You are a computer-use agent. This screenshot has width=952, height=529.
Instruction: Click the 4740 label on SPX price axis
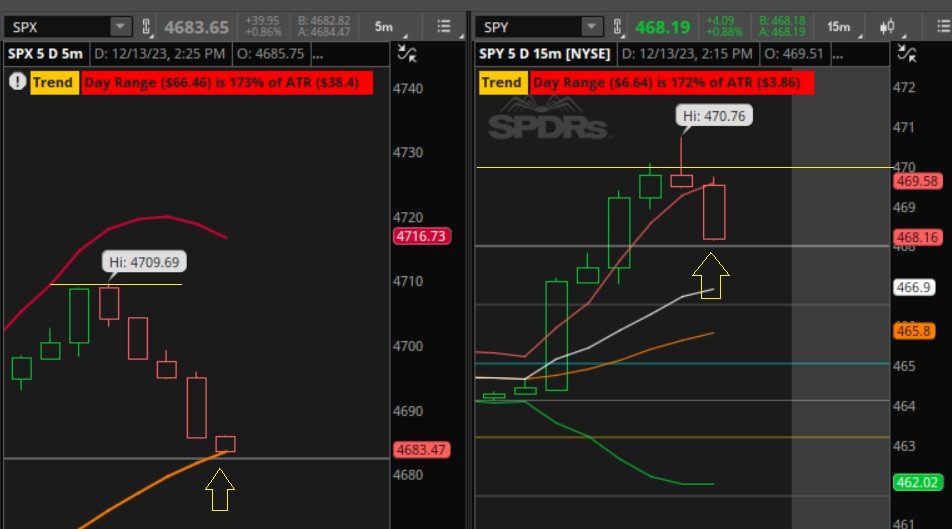(x=408, y=88)
